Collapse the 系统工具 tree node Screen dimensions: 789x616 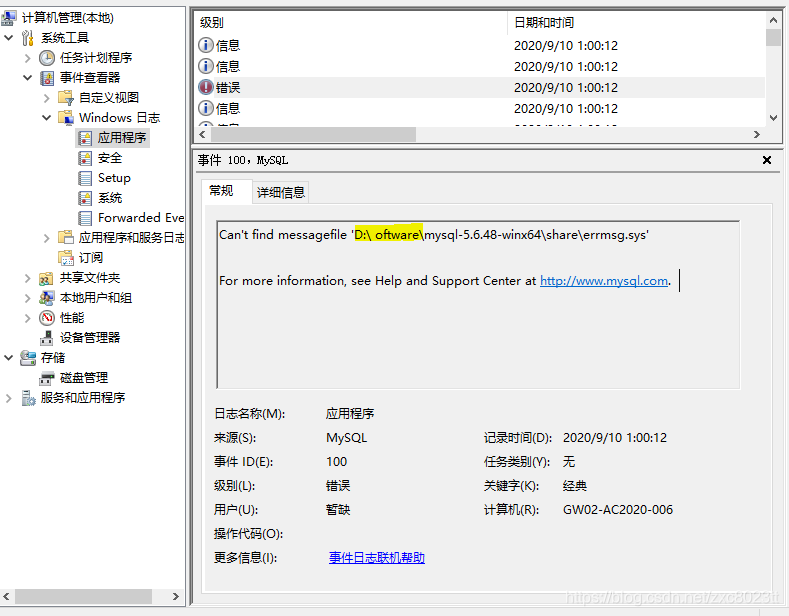click(9, 38)
